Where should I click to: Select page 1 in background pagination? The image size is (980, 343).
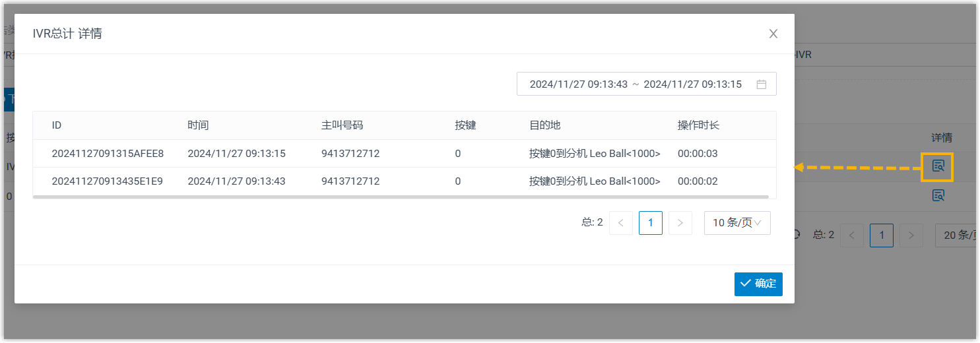[882, 235]
